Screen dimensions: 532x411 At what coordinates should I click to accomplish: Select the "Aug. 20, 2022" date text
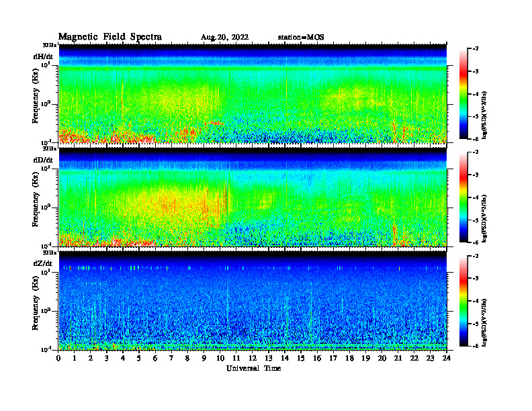(x=224, y=38)
